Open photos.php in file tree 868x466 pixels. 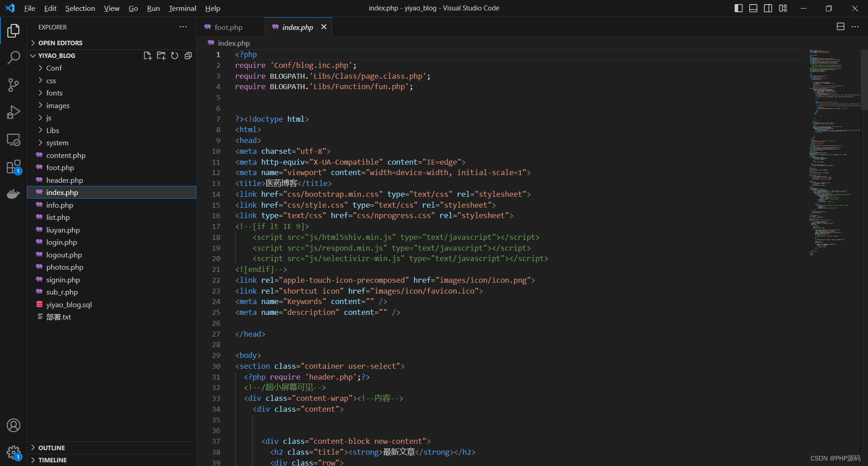112,267
